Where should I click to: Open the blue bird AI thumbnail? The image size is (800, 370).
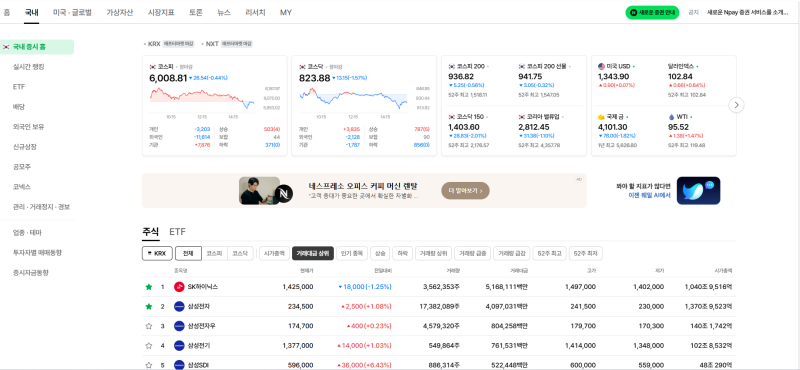pos(698,191)
